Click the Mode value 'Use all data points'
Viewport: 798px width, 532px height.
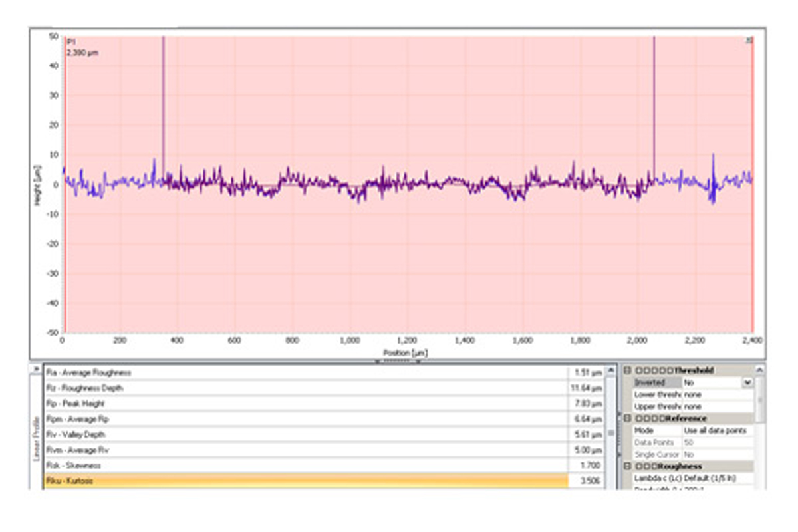717,431
